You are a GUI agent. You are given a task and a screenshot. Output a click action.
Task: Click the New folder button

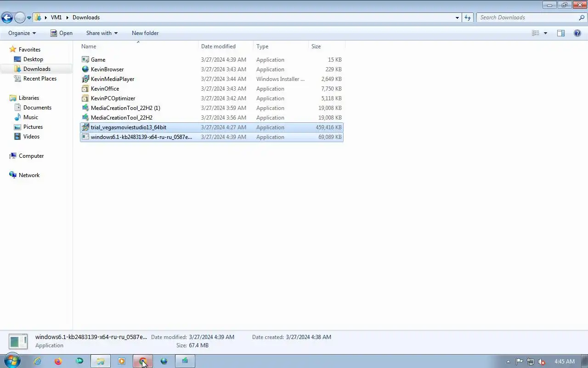pyautogui.click(x=145, y=33)
